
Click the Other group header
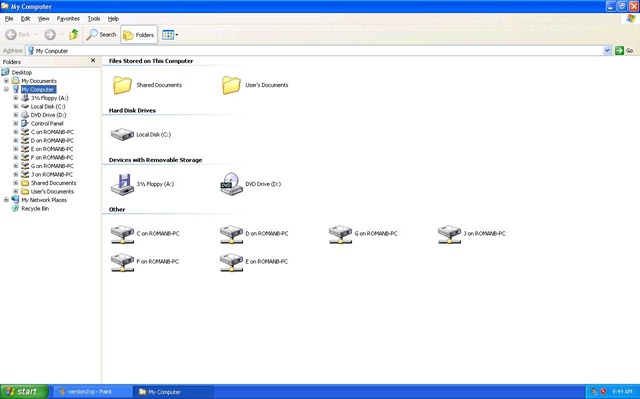(x=117, y=209)
